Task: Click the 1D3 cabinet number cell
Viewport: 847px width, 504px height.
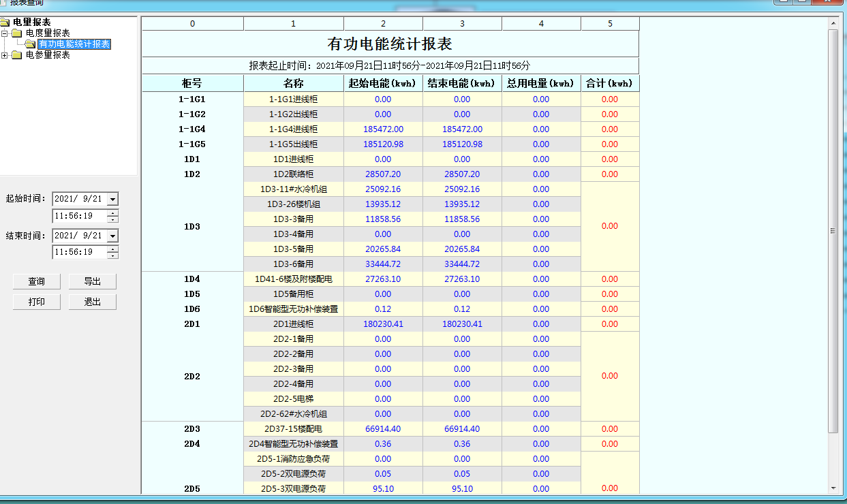Action: click(192, 227)
